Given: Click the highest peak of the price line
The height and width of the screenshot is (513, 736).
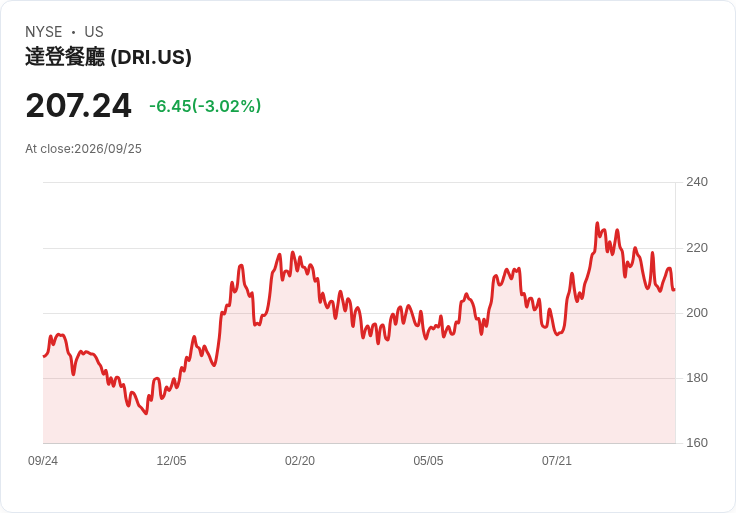Looking at the screenshot, I should point(598,223).
